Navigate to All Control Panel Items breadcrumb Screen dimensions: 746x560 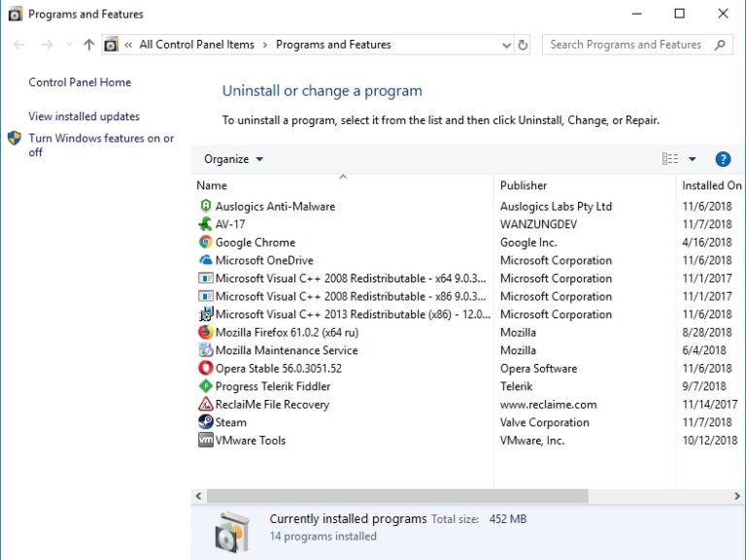196,45
